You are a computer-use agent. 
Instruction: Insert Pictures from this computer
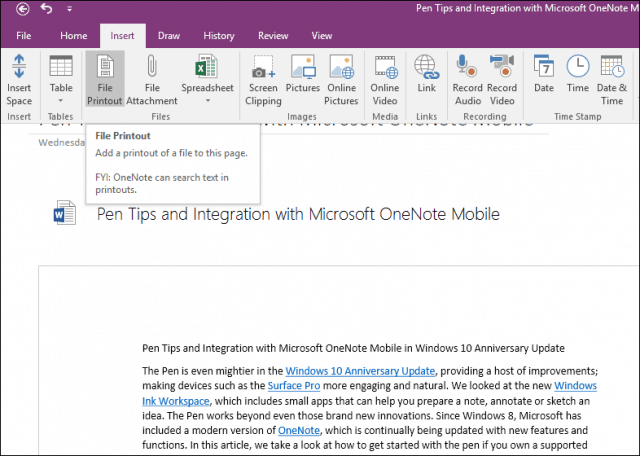(303, 74)
